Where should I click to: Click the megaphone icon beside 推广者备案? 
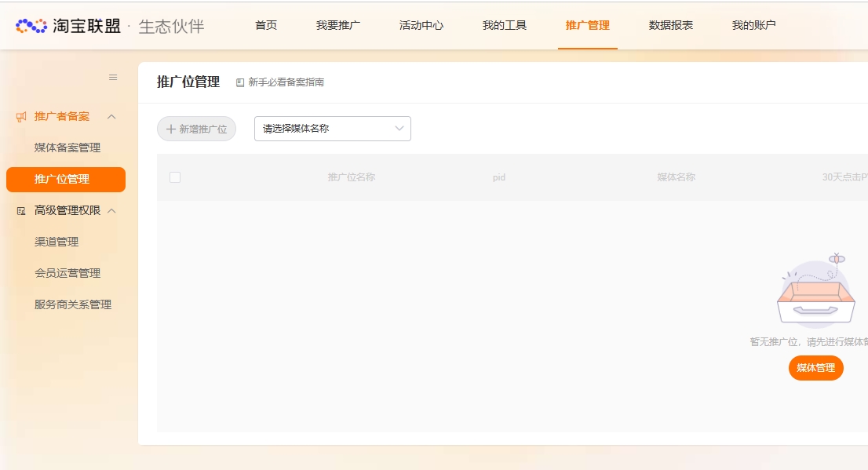21,117
